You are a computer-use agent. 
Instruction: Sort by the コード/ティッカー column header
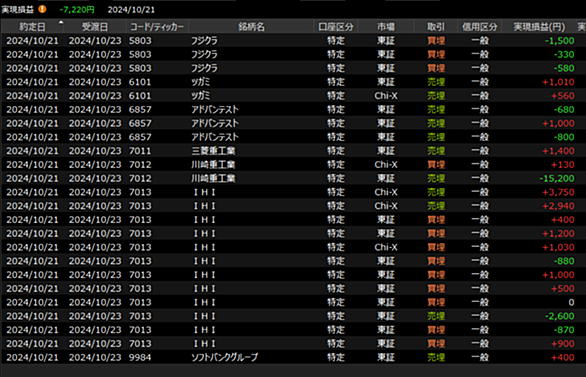[x=157, y=27]
